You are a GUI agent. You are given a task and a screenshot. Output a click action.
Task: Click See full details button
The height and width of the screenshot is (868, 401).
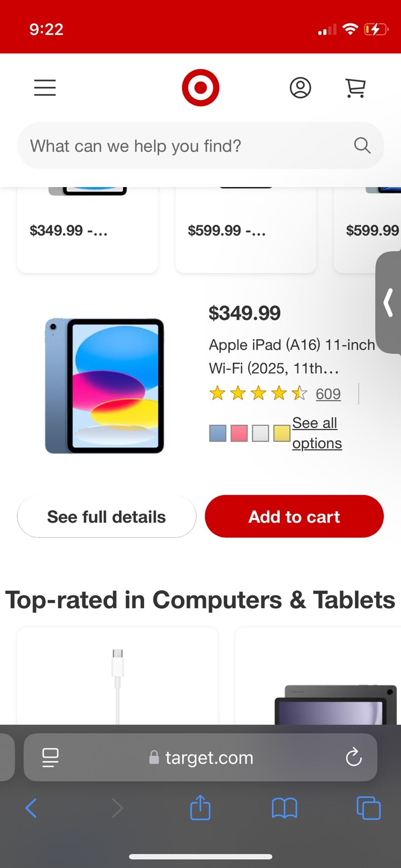pos(107,516)
